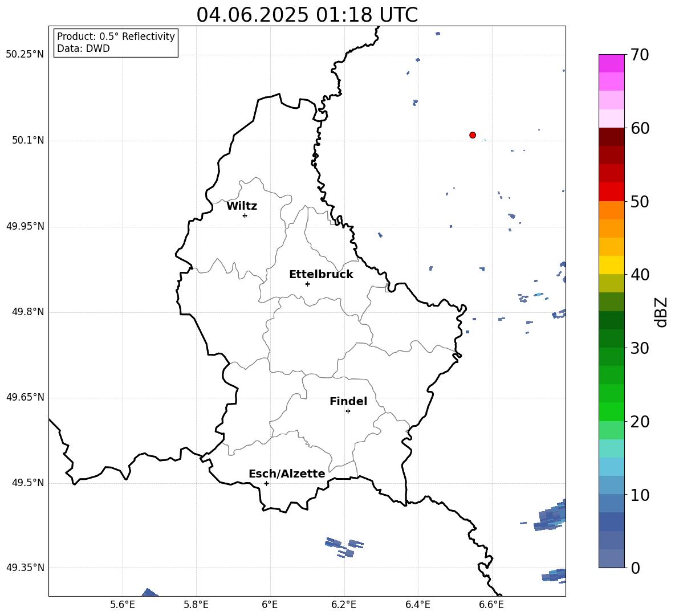Screen dimensions: 675x616
Task: Click the 'Esch/Alzette' city label
Action: point(287,474)
